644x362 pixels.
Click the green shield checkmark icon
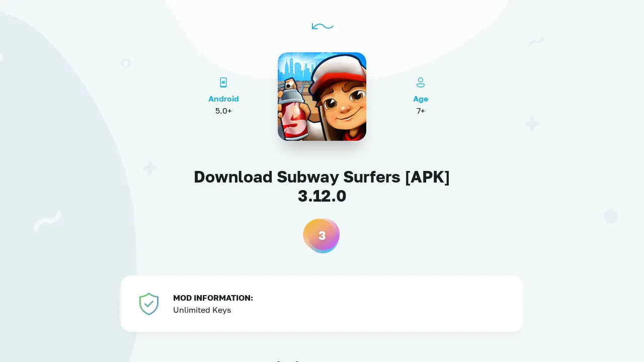[x=149, y=304]
